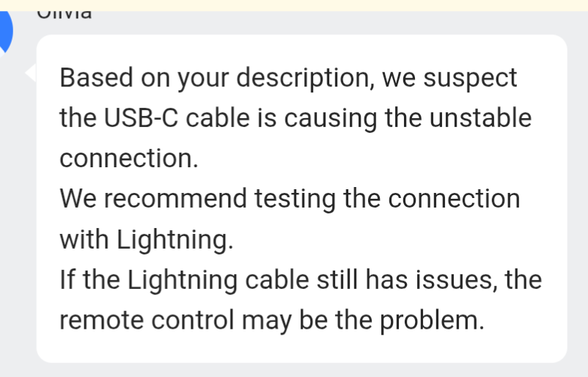The width and height of the screenshot is (588, 377).
Task: Click the text 'remote control' in the last line
Action: [x=147, y=320]
